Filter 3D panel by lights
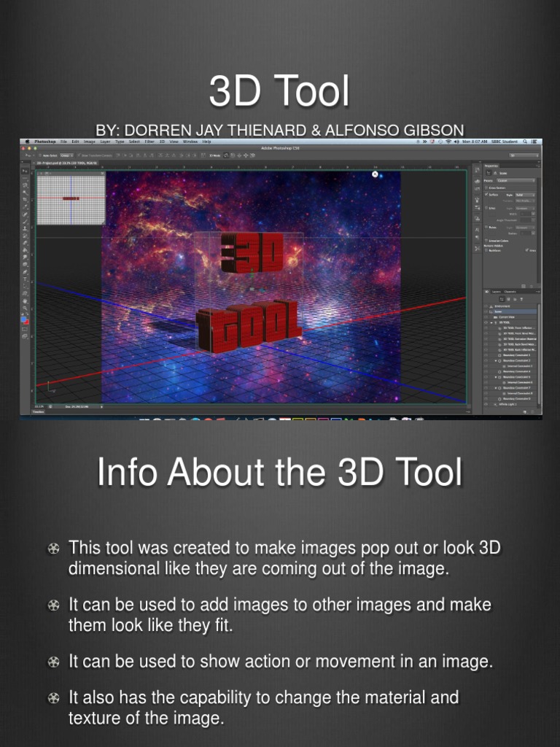The height and width of the screenshot is (747, 560). 521,299
